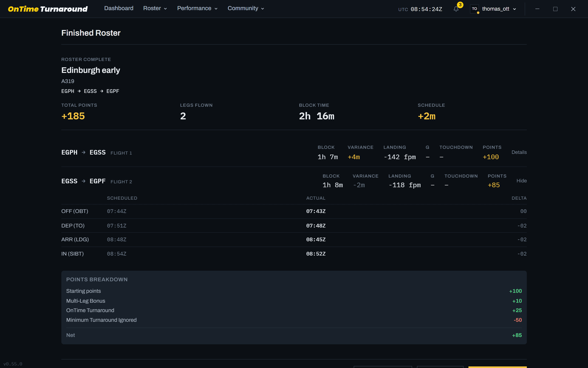Image resolution: width=588 pixels, height=368 pixels.
Task: Click the Multi-Leg Bonus line
Action: [294, 301]
